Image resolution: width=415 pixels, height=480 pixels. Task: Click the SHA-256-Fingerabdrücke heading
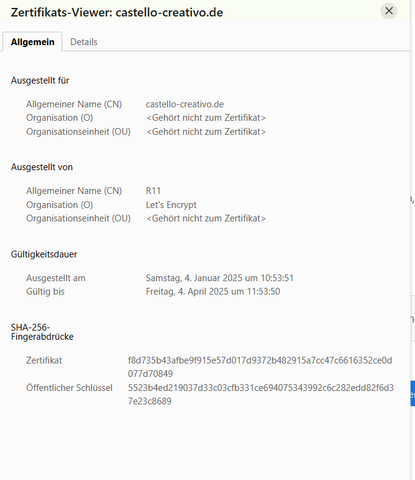42,332
